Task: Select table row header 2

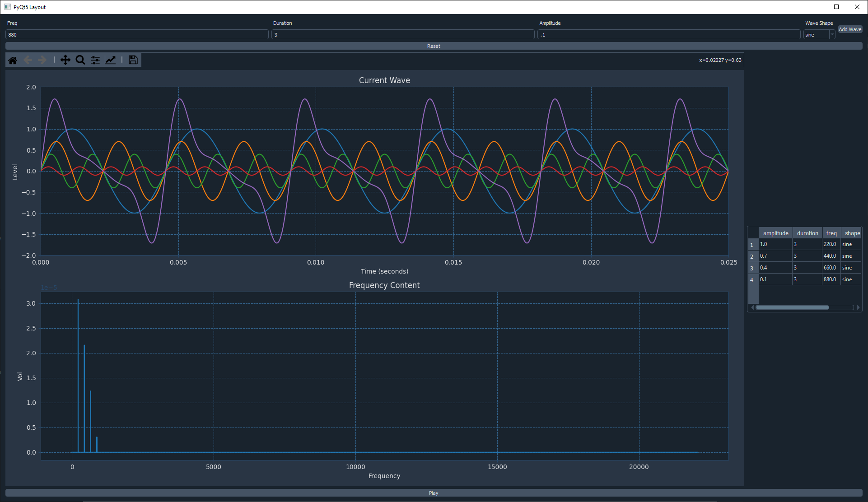Action: (753, 256)
